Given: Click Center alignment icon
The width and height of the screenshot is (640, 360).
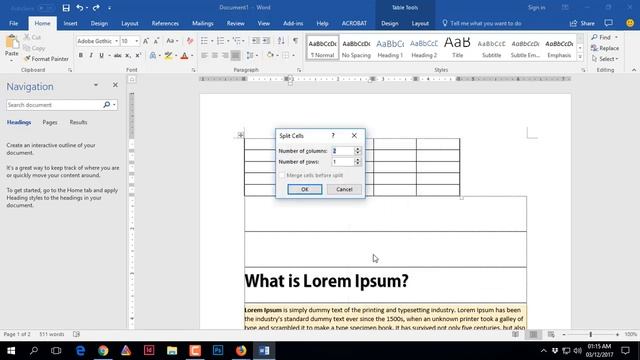Looking at the screenshot, I should [215, 55].
